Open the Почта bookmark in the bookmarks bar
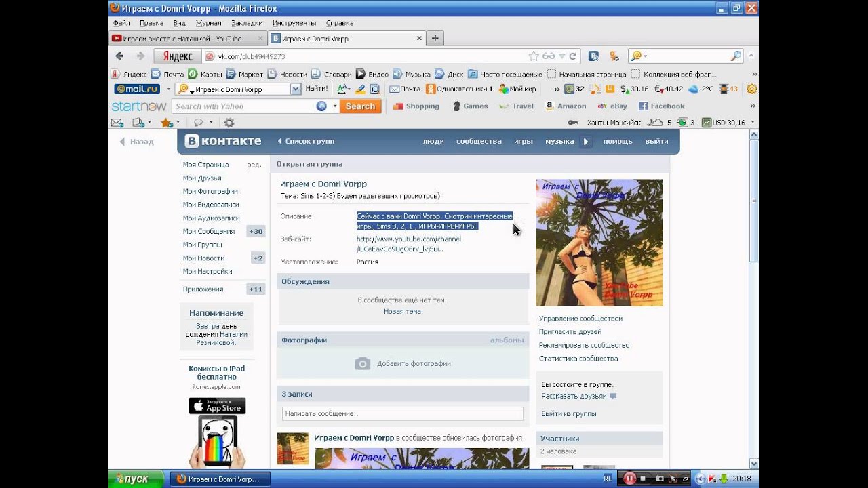 coord(167,74)
